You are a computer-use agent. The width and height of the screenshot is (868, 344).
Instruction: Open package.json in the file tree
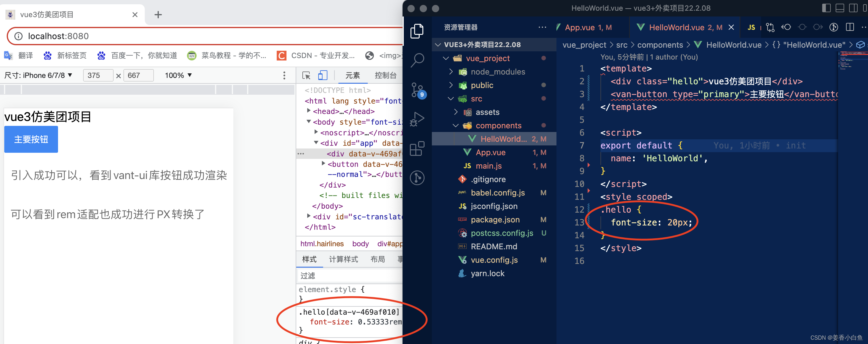pos(494,220)
